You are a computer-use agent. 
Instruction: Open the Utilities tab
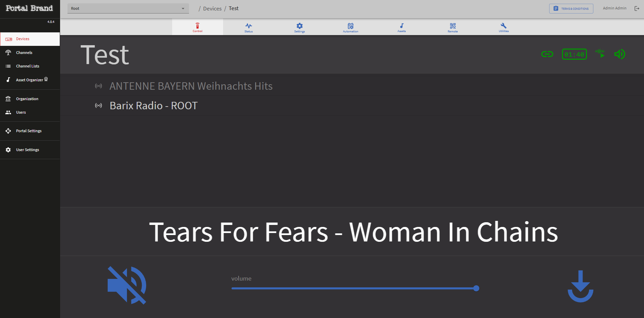click(504, 27)
